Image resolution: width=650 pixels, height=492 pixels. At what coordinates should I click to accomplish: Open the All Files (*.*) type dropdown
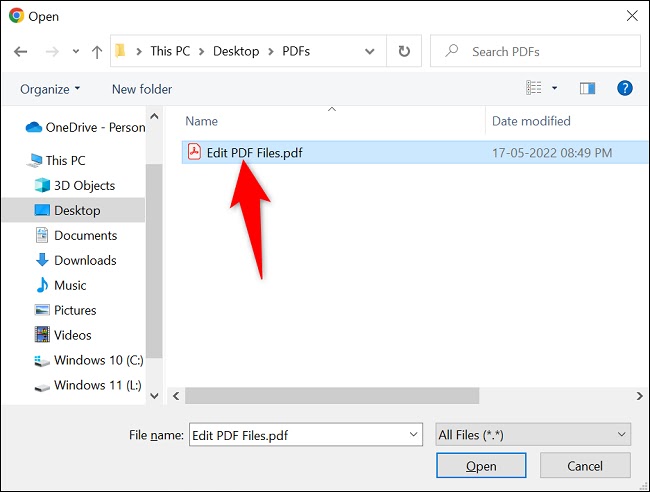tap(533, 434)
